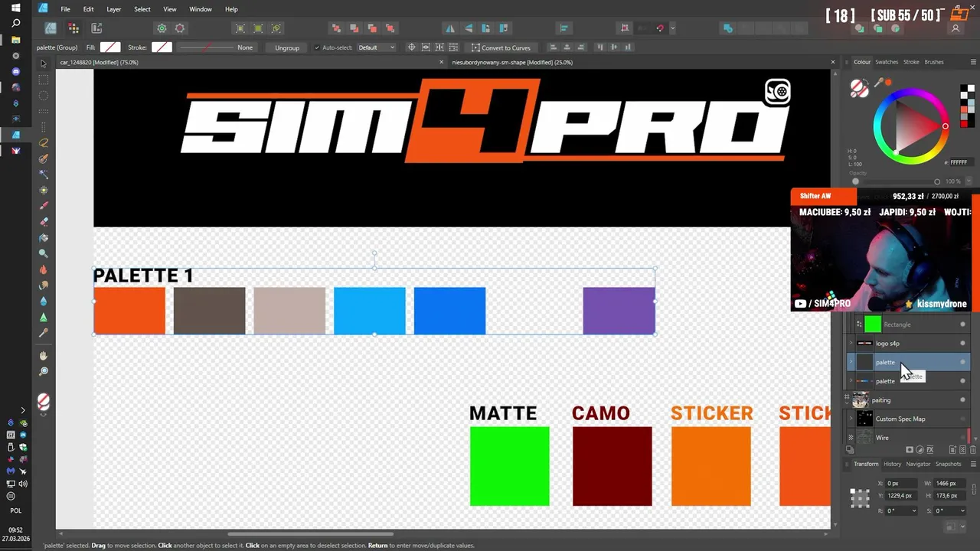Flip the selection vertically

pos(469,28)
